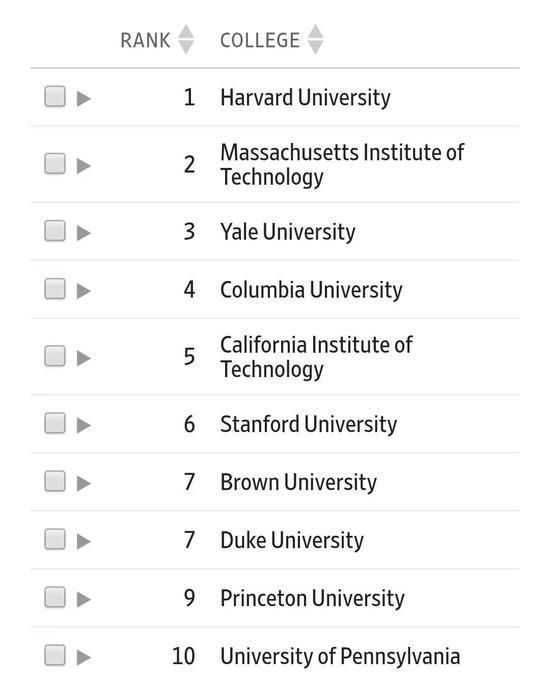Expand the California Institute of Technology row
This screenshot has height=684, width=550.
[83, 359]
